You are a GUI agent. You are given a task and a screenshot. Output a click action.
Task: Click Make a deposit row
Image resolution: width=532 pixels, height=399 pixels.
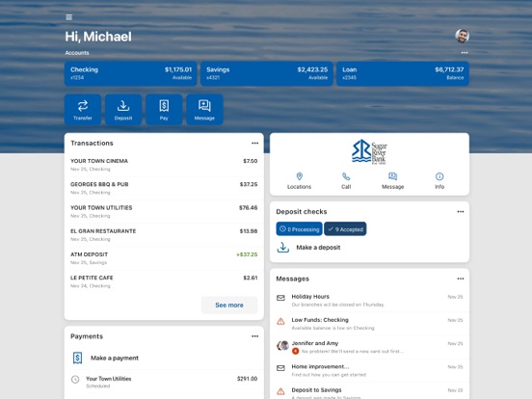(x=369, y=248)
